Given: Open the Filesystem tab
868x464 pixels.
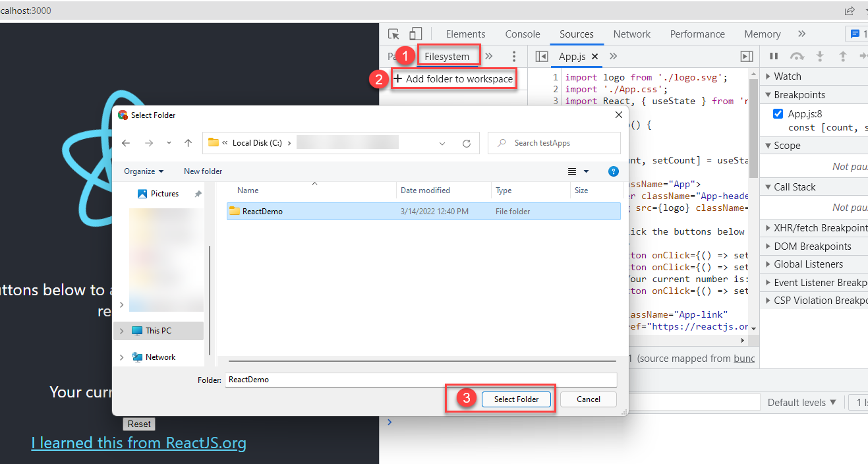Looking at the screenshot, I should pyautogui.click(x=447, y=57).
